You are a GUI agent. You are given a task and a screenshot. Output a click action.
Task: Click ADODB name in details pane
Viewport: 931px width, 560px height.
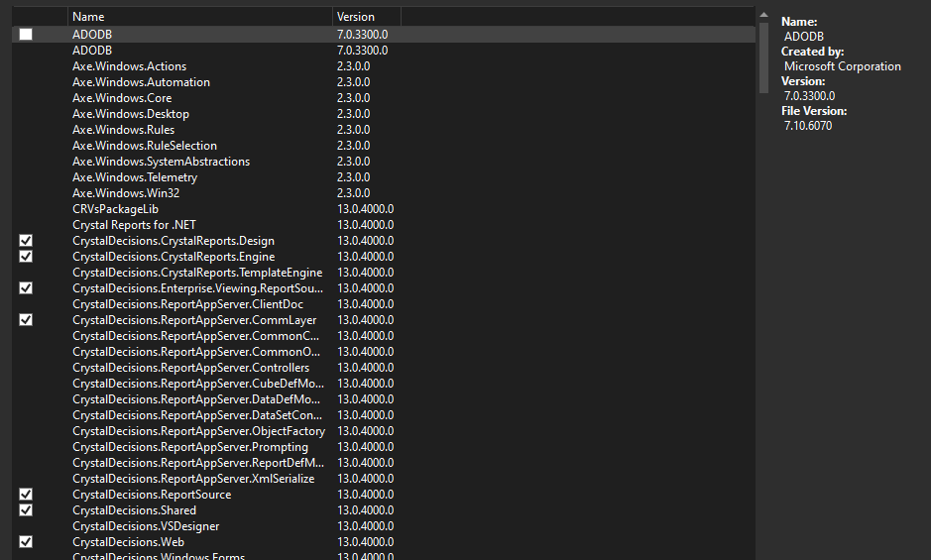[x=804, y=37]
